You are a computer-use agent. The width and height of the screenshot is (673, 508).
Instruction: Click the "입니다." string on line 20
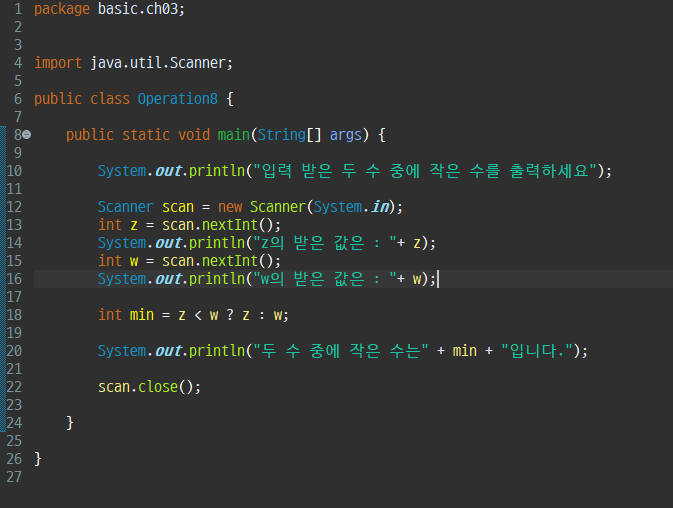(x=537, y=351)
